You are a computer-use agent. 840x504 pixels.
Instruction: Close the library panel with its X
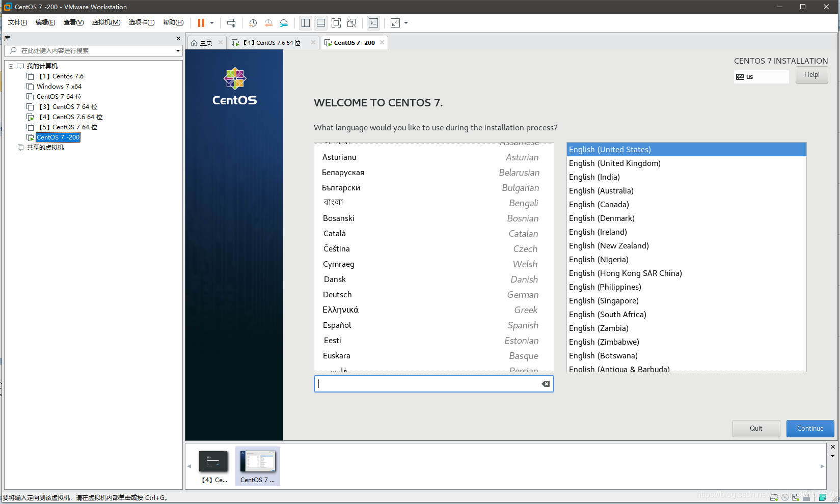(x=178, y=38)
